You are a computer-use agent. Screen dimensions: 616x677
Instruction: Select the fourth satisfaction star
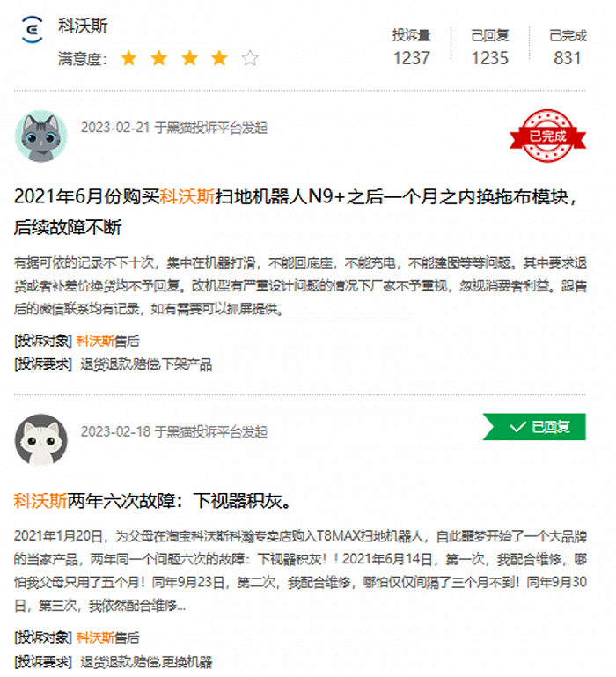click(220, 58)
